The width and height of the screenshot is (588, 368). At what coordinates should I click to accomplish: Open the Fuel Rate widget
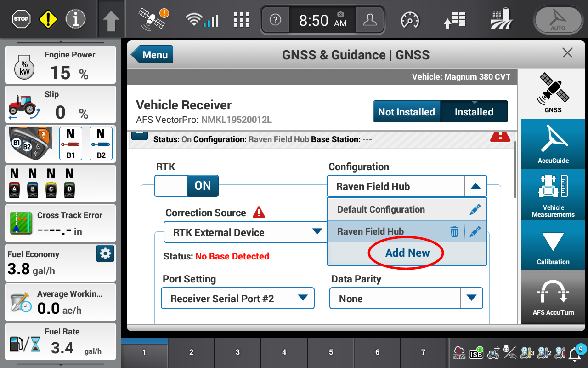(x=60, y=342)
